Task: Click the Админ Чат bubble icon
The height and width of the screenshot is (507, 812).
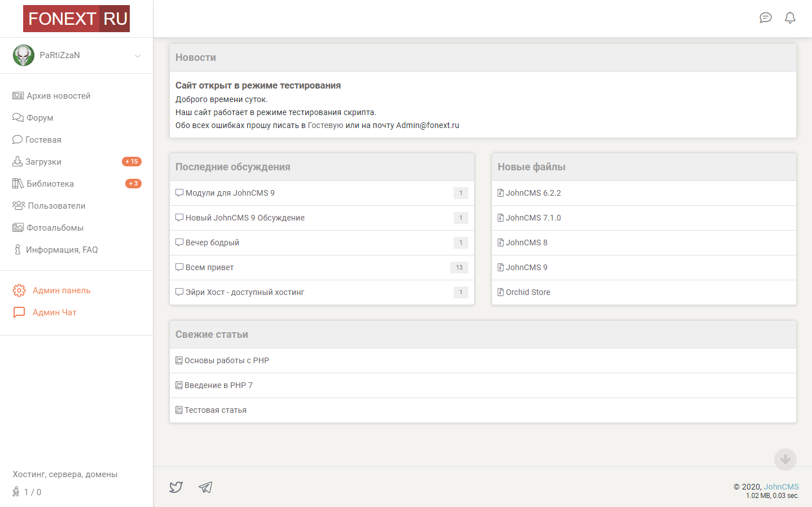Action: (x=19, y=312)
